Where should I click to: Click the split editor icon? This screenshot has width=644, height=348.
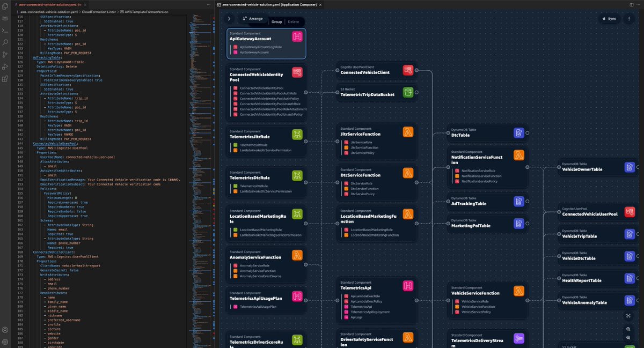(x=631, y=4)
